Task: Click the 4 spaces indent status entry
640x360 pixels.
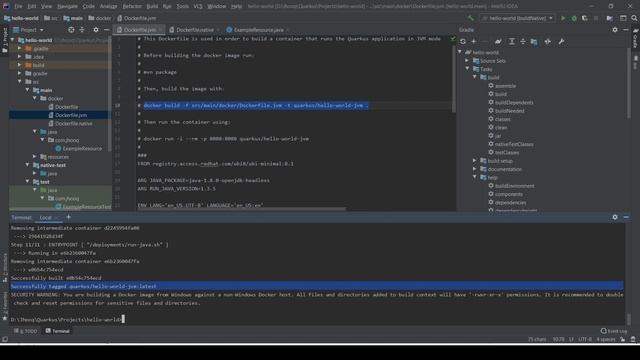Action: [x=606, y=339]
